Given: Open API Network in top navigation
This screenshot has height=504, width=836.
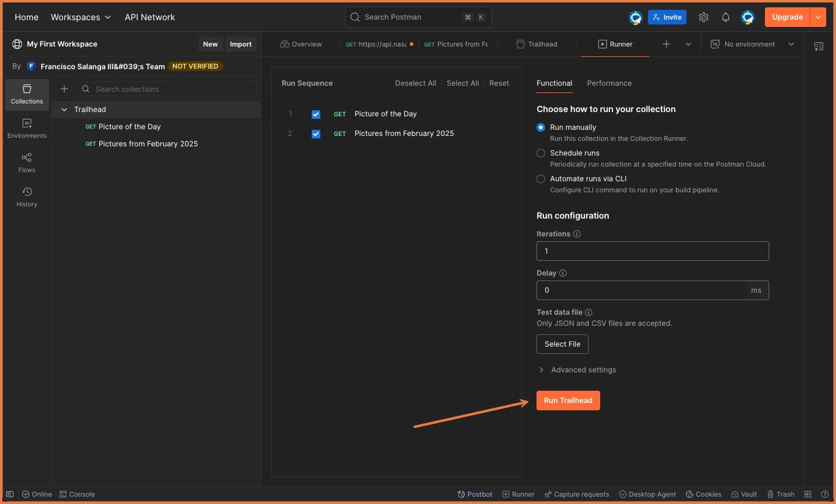Looking at the screenshot, I should pos(150,17).
